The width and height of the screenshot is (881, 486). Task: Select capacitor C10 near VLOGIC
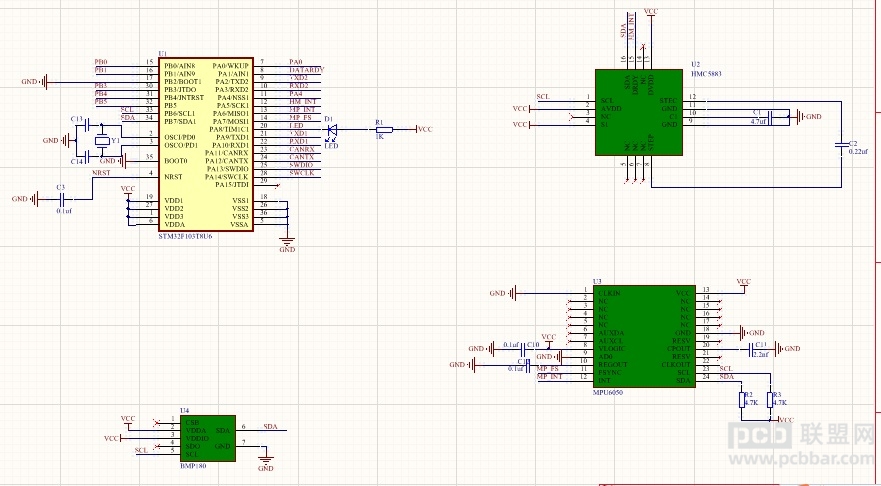[x=524, y=349]
